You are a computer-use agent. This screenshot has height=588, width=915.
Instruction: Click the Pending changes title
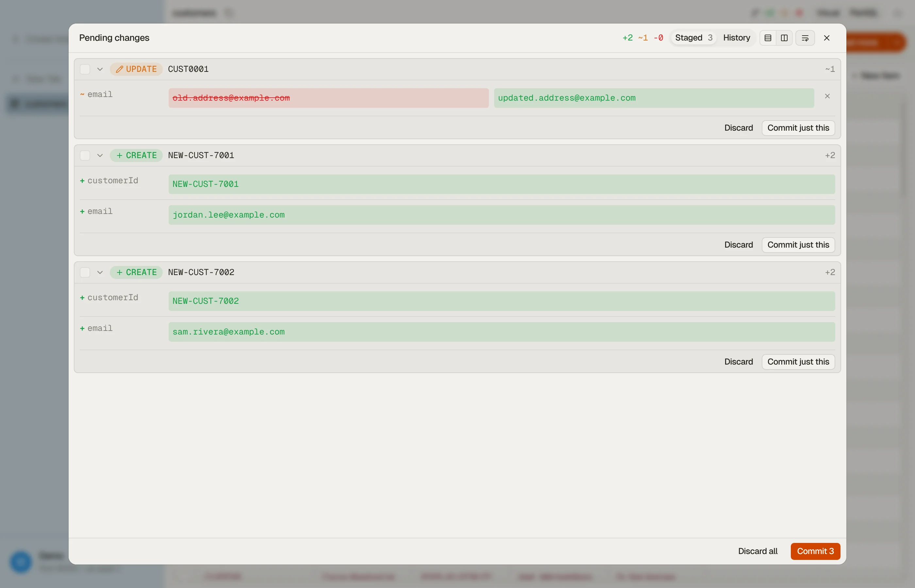114,38
